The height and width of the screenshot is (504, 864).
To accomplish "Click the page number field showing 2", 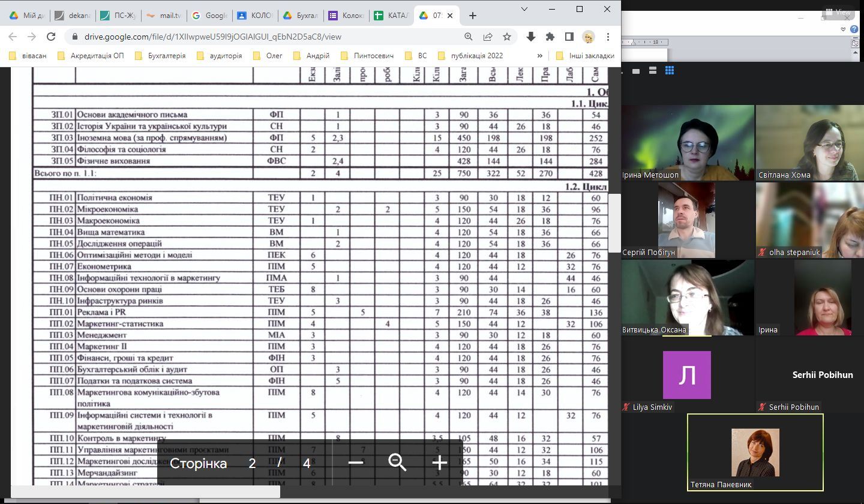I will pos(252,463).
